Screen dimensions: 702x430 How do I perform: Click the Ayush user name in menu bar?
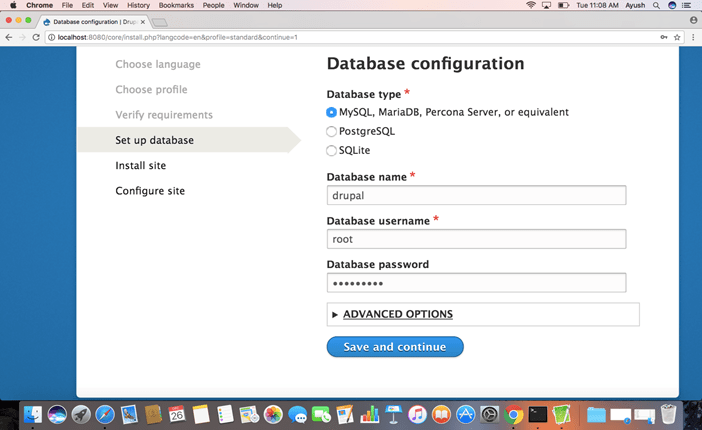pyautogui.click(x=635, y=5)
